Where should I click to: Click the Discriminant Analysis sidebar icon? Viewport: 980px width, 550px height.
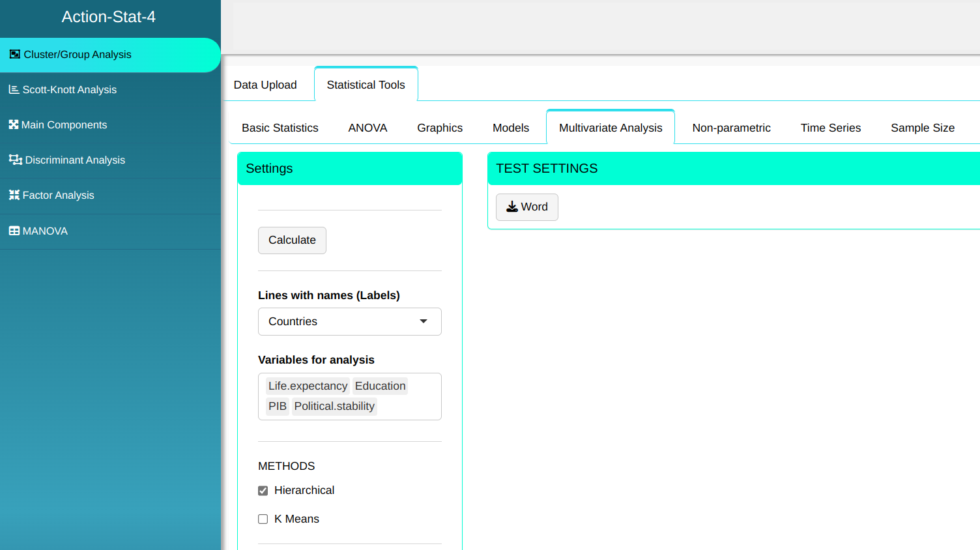point(15,160)
